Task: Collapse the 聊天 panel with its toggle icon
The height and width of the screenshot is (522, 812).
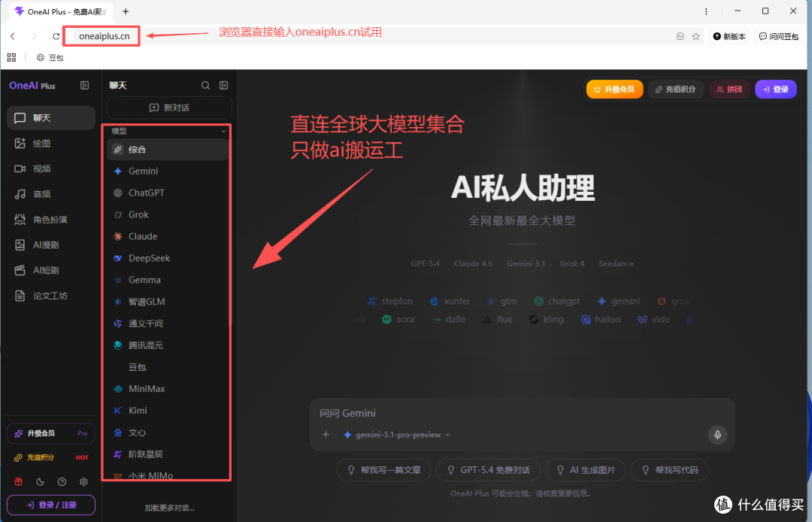Action: coord(224,86)
